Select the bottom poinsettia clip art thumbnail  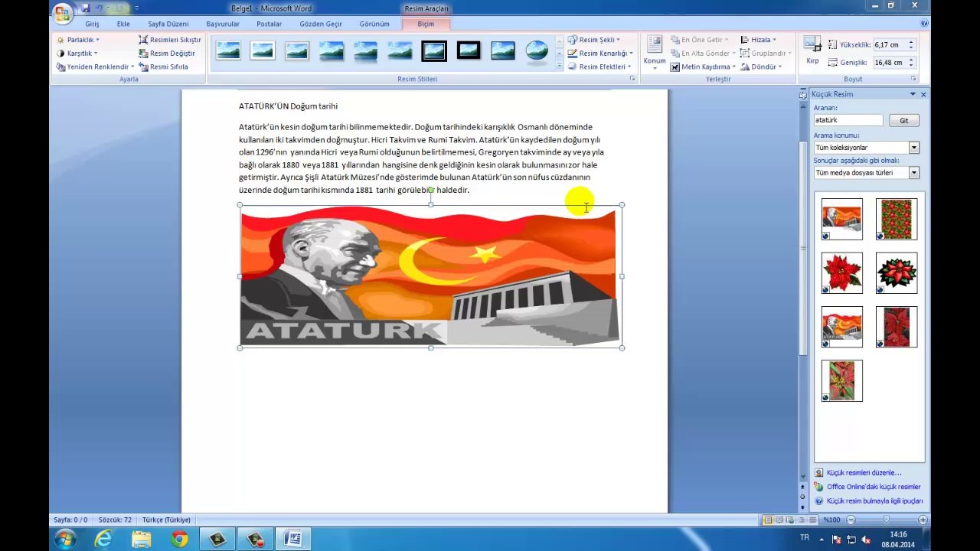841,380
